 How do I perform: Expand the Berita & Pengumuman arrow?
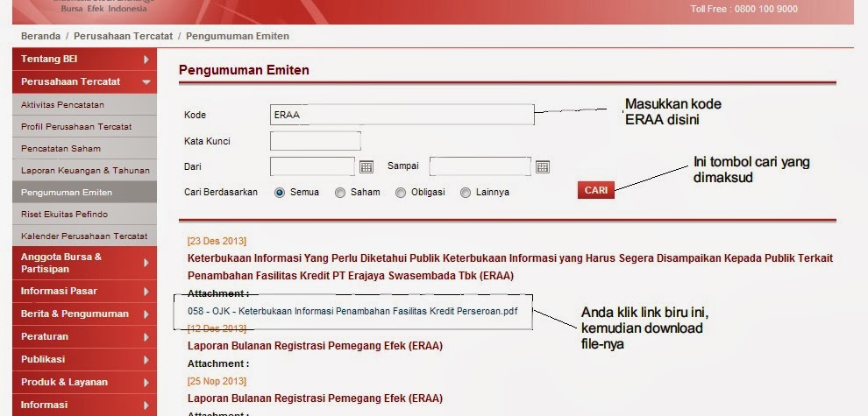[x=146, y=314]
